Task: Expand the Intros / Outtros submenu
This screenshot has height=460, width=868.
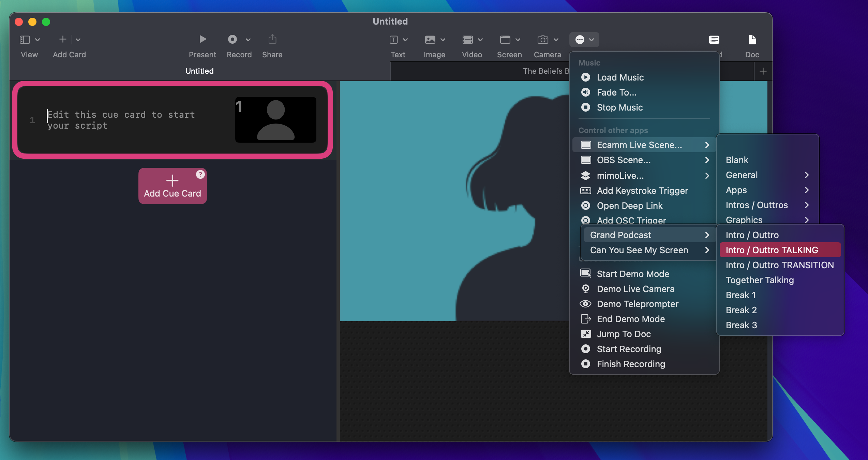Action: click(x=767, y=205)
